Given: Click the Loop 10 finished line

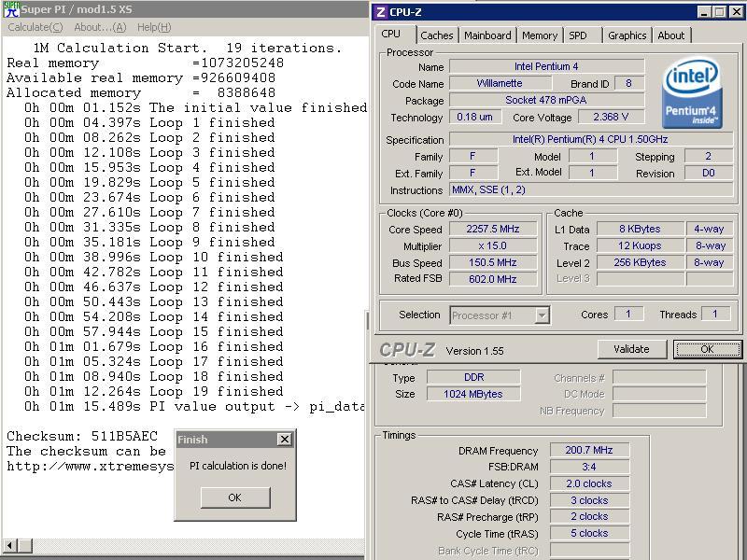Looking at the screenshot, I should [x=154, y=258].
